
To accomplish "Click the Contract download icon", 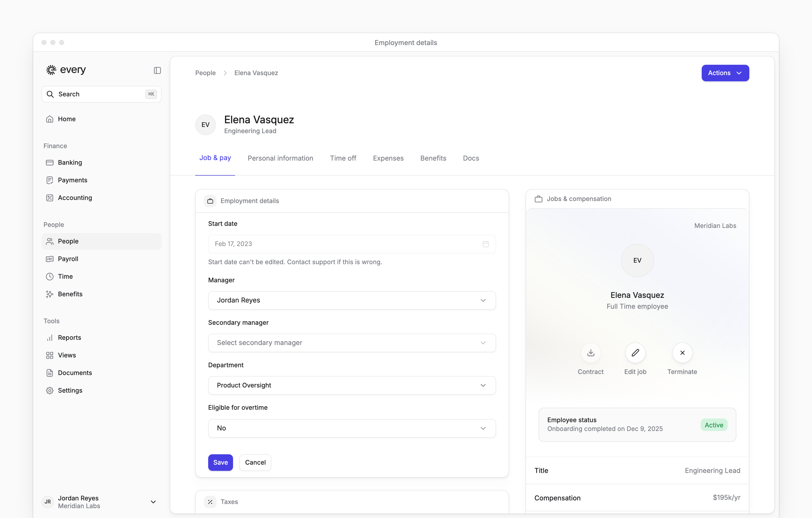I will 590,353.
